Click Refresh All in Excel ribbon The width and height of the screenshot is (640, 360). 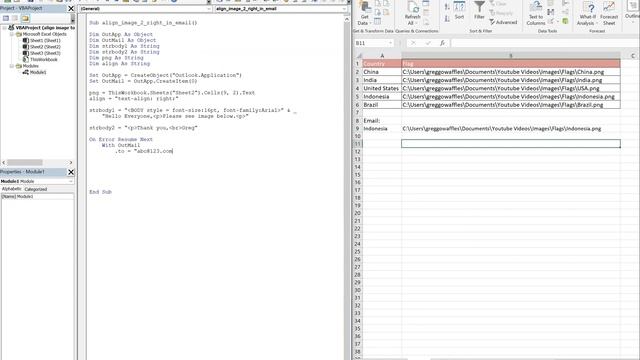click(412, 13)
